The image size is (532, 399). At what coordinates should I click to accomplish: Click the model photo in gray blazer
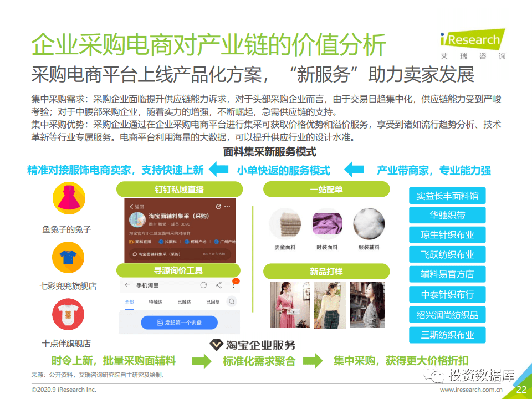click(367, 305)
